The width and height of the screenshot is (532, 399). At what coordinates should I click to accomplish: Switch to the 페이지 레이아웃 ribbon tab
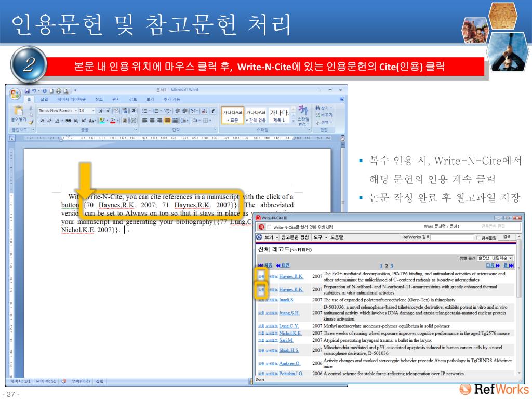click(x=72, y=99)
